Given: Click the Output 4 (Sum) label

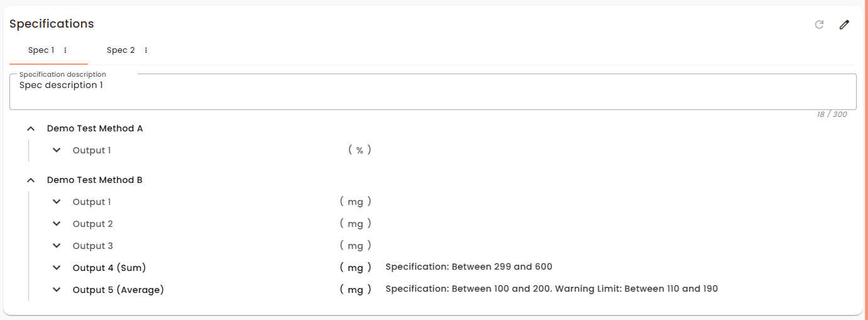Looking at the screenshot, I should point(109,268).
